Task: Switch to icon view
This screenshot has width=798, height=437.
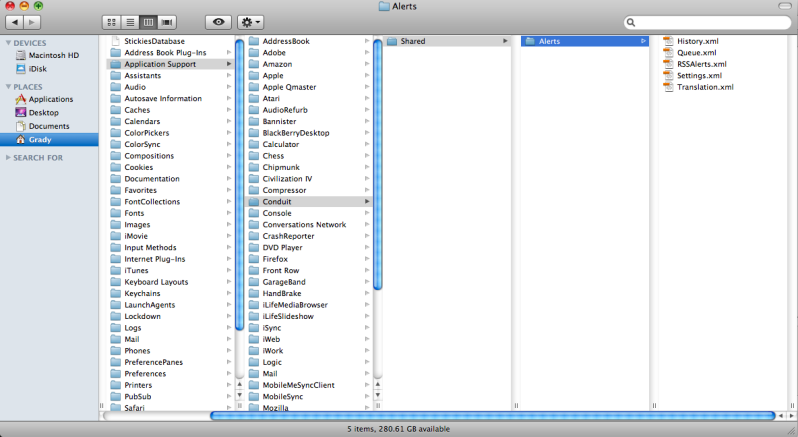Action: pos(111,22)
